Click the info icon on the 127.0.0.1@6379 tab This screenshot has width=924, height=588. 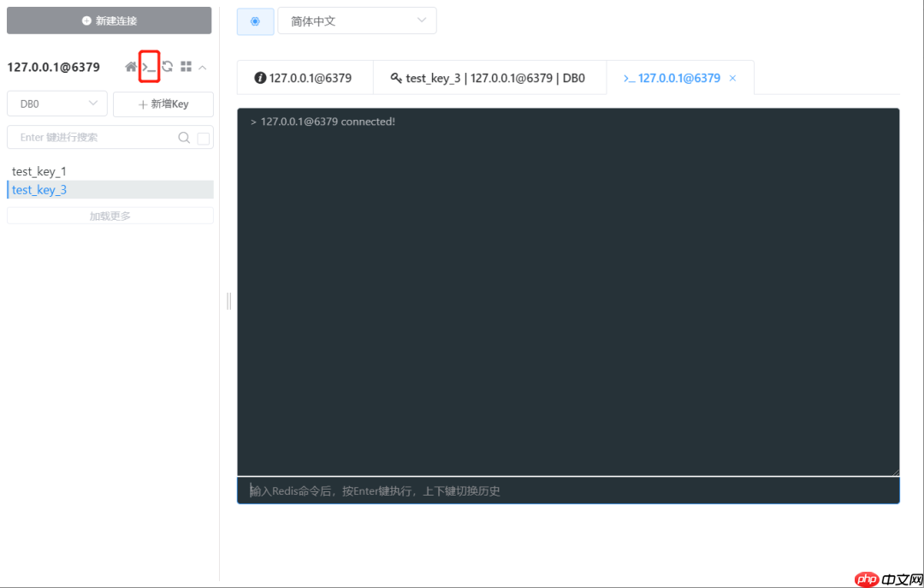[261, 77]
